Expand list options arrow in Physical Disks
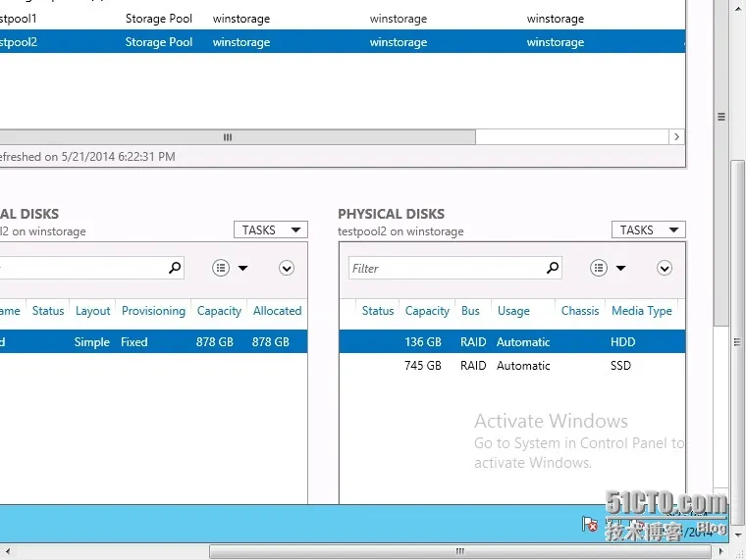746x560 pixels. coord(621,268)
